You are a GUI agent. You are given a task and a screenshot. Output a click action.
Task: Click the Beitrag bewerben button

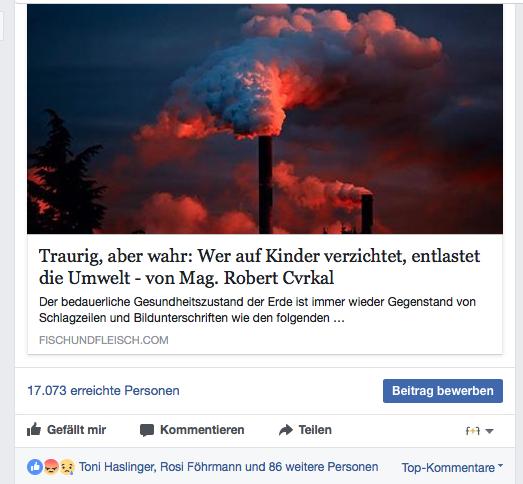(x=443, y=391)
